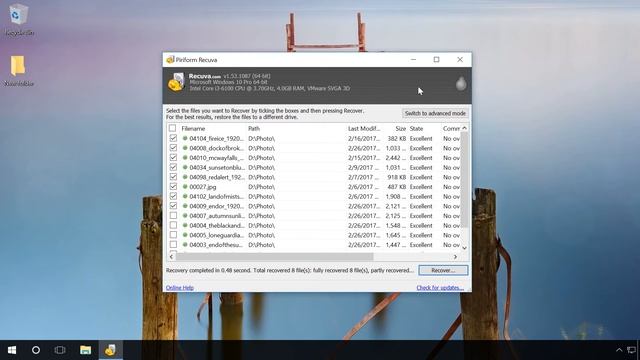Click the Check for updates link
This screenshot has height=360, width=640.
(440, 288)
